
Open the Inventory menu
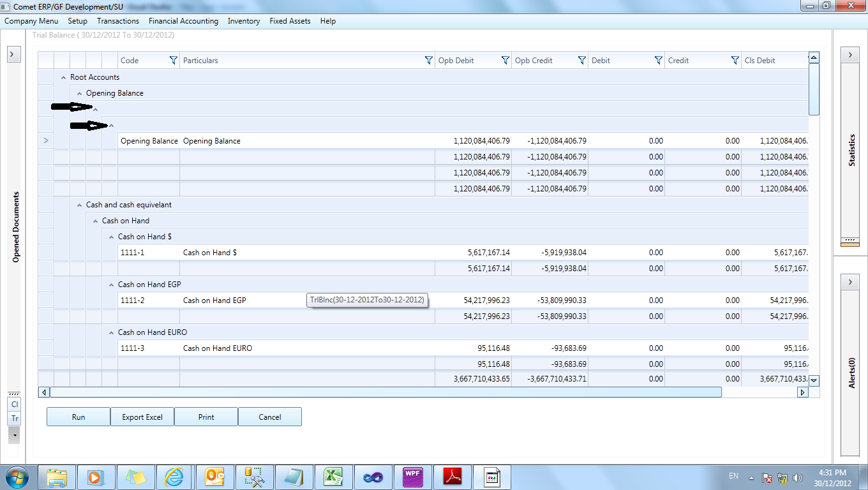[x=244, y=21]
